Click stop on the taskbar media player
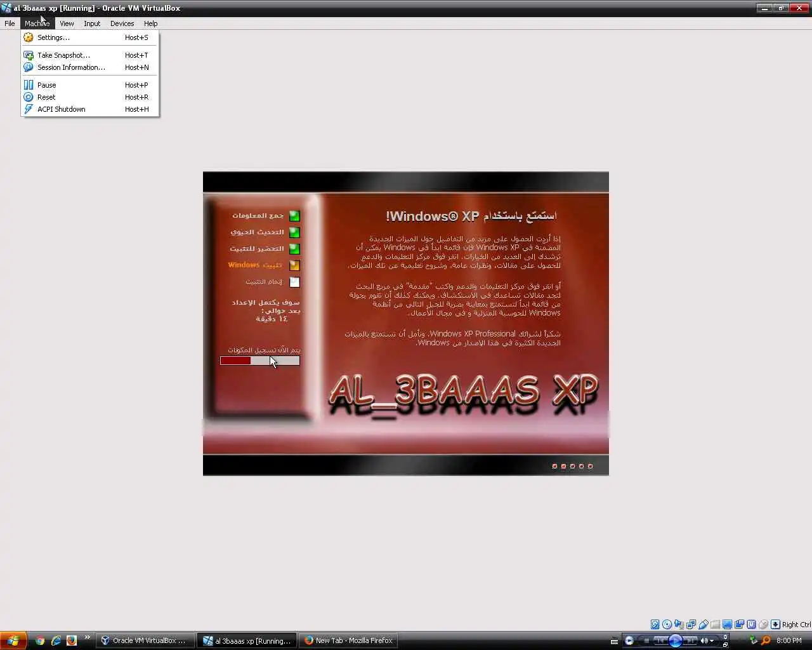 pos(646,640)
